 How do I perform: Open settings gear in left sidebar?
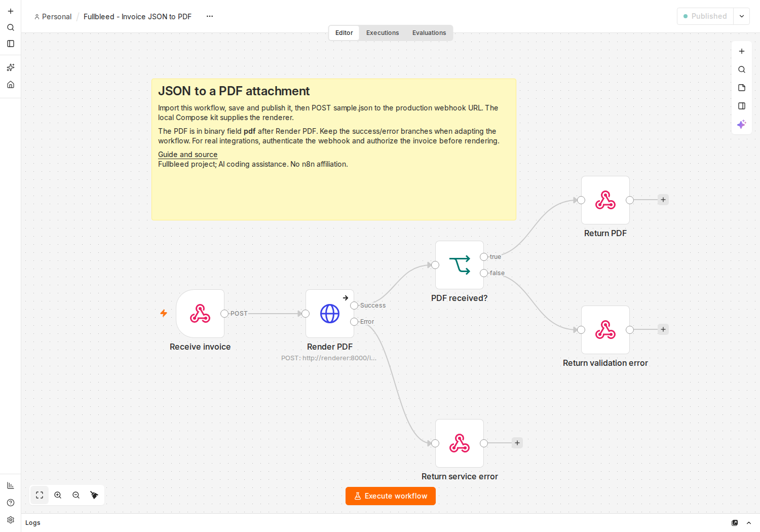pyautogui.click(x=11, y=520)
